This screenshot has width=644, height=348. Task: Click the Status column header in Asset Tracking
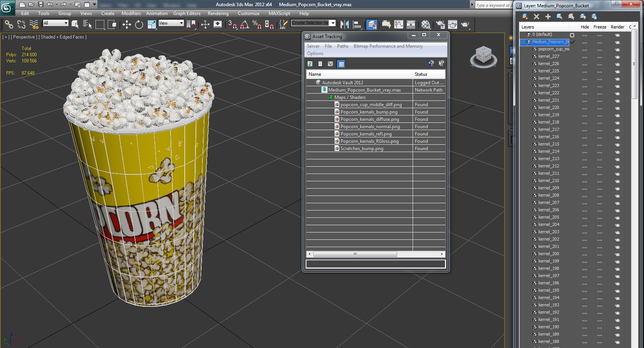coord(429,74)
